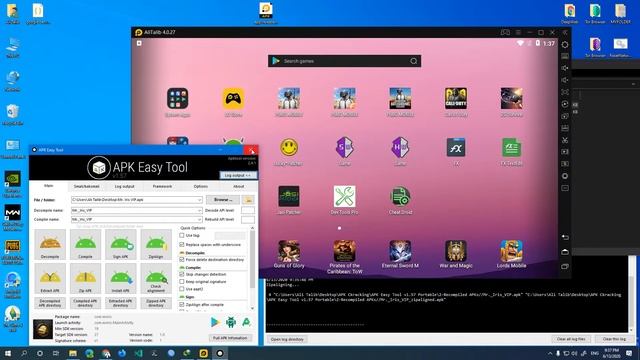Launch Eternal Sword M game
The width and height of the screenshot is (640, 360).
(400, 251)
